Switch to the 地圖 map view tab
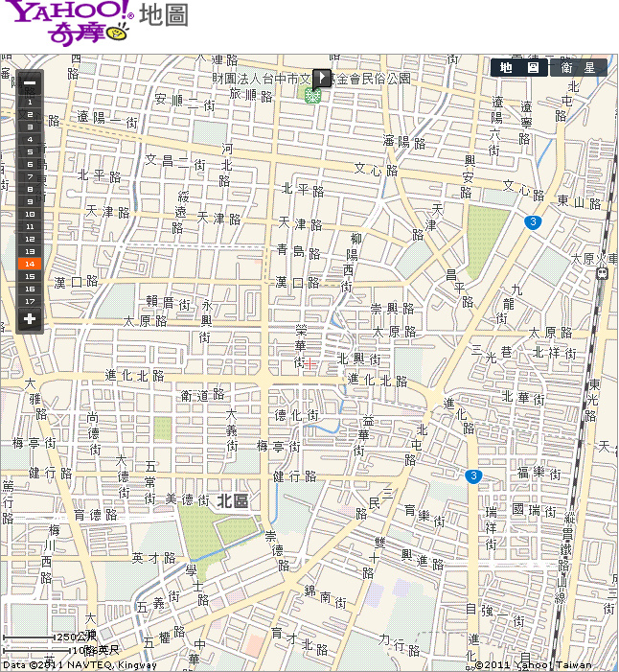Viewport: 619px width, 672px height. [518, 68]
